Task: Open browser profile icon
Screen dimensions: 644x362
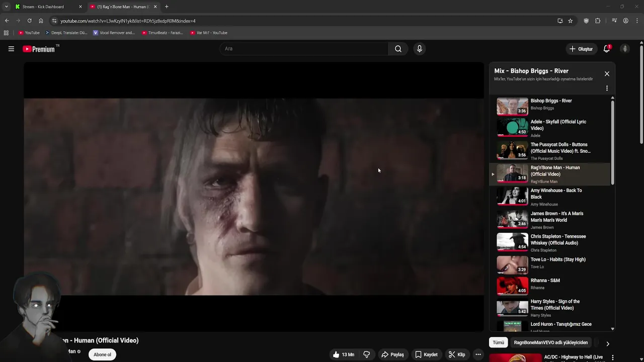Action: [625, 21]
